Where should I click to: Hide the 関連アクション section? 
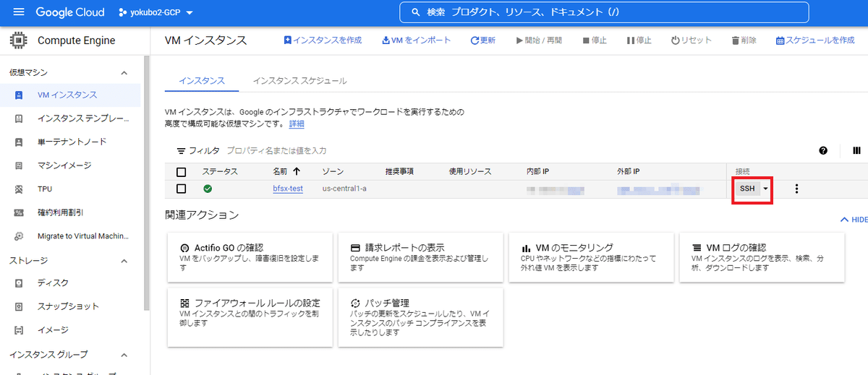(854, 219)
